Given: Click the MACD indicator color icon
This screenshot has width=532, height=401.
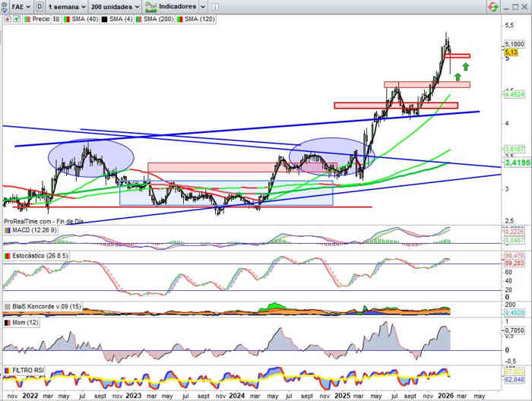Looking at the screenshot, I should pyautogui.click(x=8, y=230).
